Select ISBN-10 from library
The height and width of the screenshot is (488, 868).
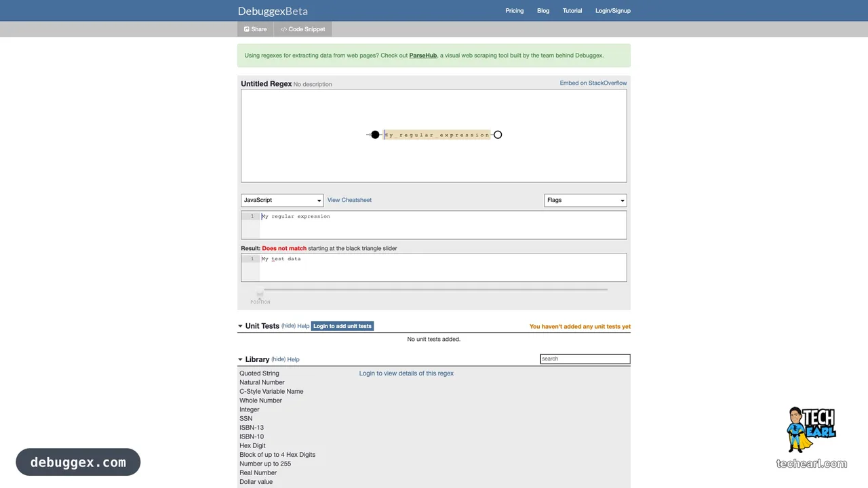[x=252, y=436]
